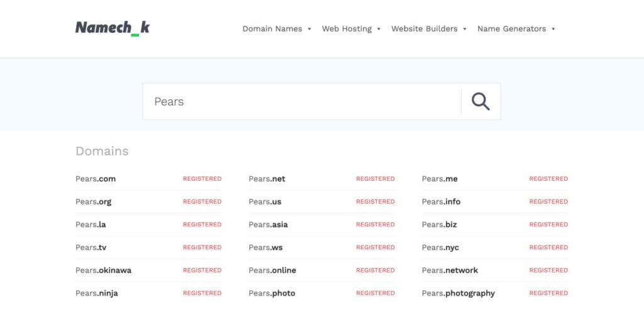The image size is (644, 309).
Task: Select the Pears.org domain listing
Action: coord(94,202)
